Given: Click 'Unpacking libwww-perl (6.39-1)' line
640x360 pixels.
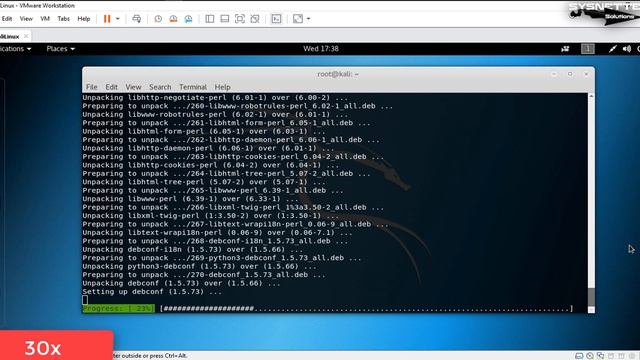Looking at the screenshot, I should point(190,199).
